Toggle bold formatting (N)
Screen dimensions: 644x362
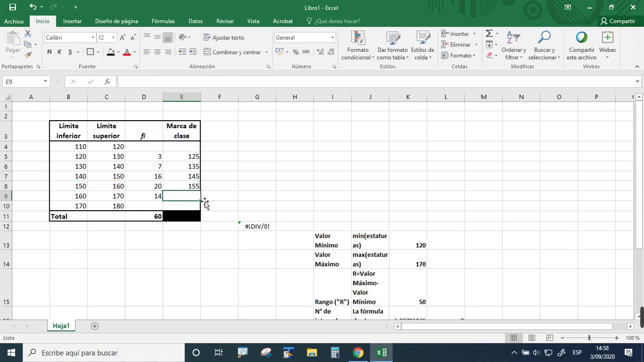(x=49, y=52)
